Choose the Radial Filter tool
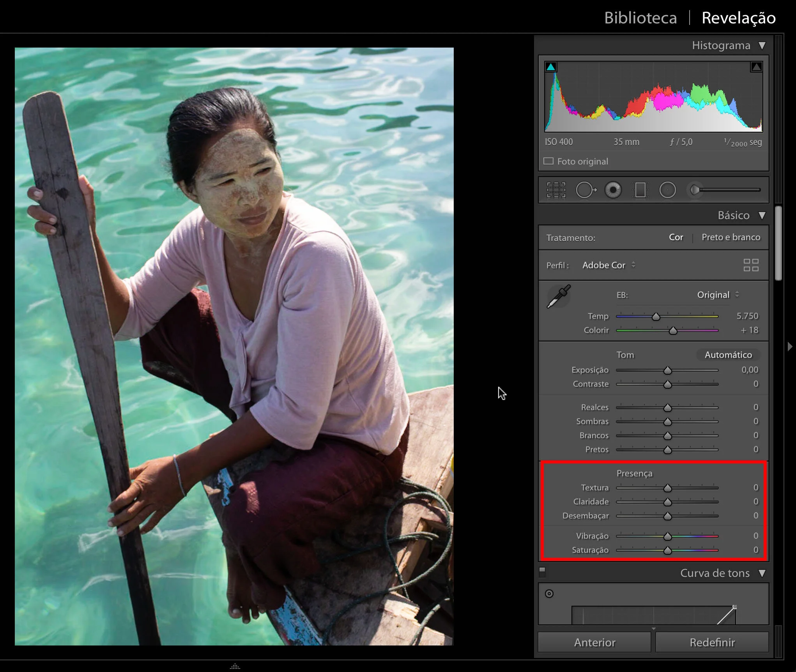The image size is (796, 672). [667, 190]
